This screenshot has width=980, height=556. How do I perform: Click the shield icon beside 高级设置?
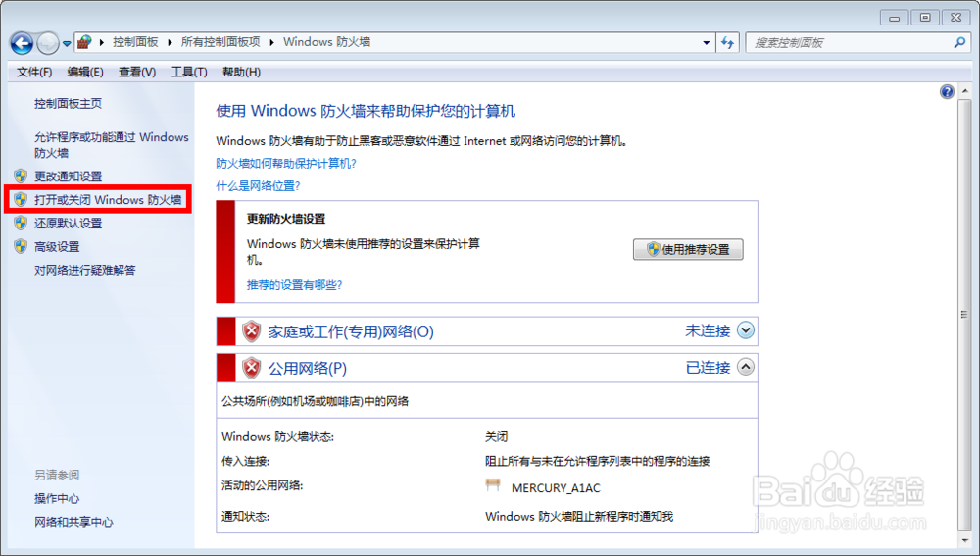click(x=21, y=246)
